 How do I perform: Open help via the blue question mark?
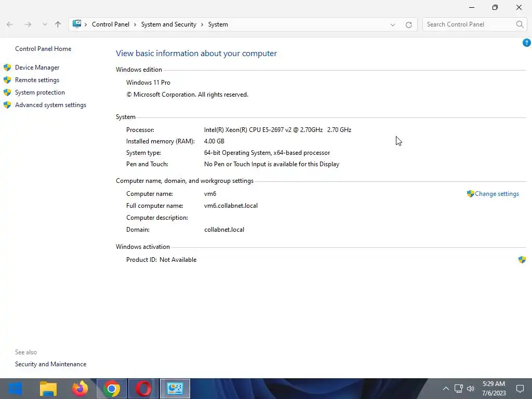point(526,43)
